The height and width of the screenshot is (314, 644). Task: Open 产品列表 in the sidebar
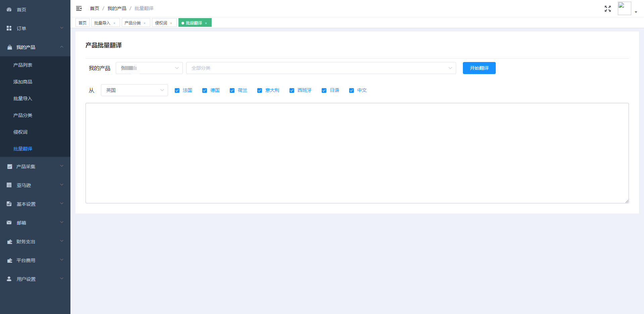[x=23, y=65]
